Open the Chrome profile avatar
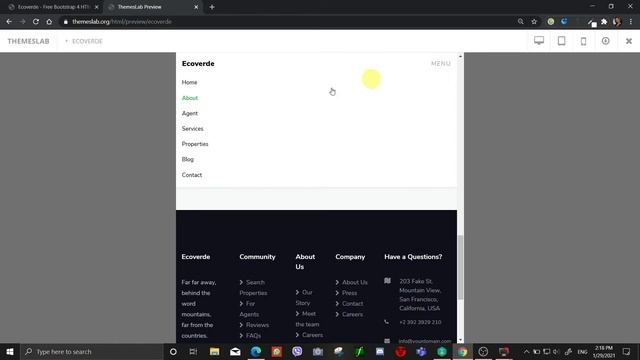 [x=617, y=22]
